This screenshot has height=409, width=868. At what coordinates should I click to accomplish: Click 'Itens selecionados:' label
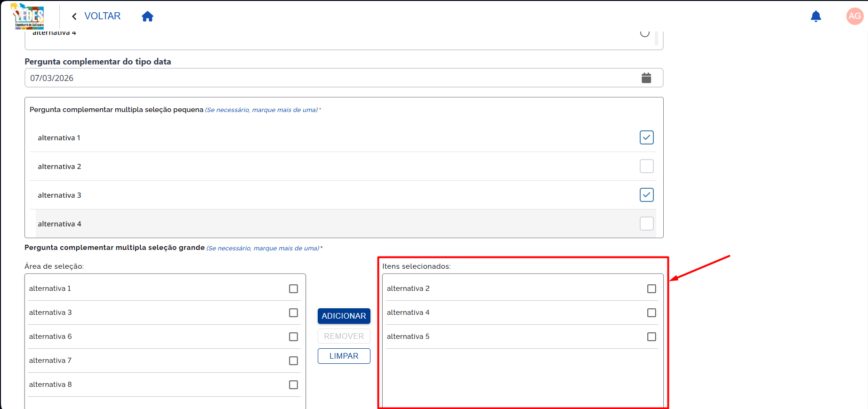417,266
